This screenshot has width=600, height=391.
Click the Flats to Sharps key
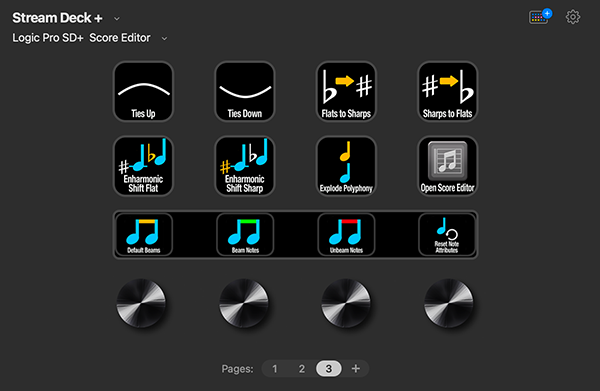346,91
